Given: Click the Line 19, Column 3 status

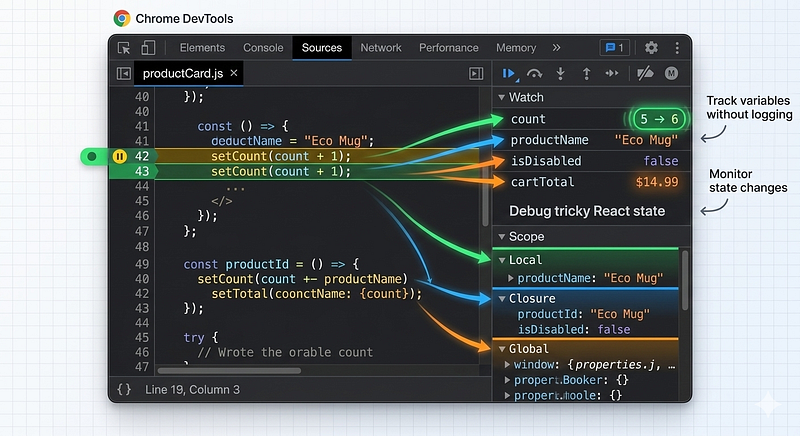Looking at the screenshot, I should click(x=192, y=390).
